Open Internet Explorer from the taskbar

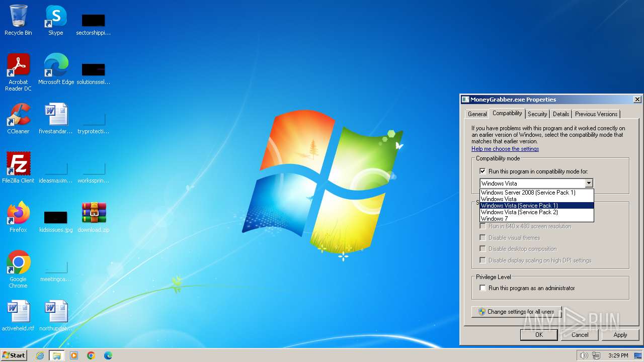40,355
